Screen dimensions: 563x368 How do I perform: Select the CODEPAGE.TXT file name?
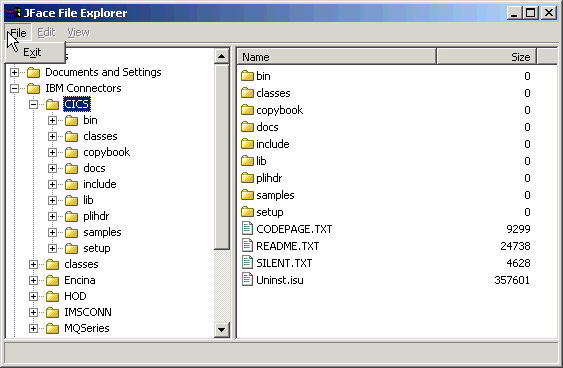294,229
